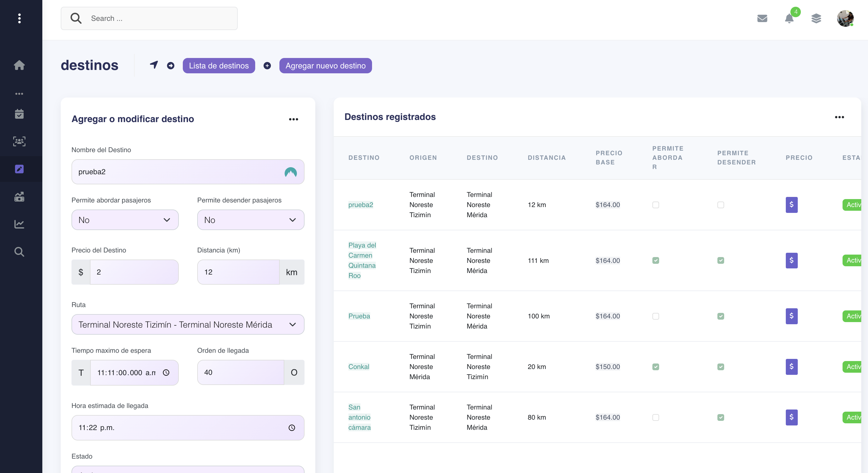Select Agregar nuevo destino tab

pos(325,66)
